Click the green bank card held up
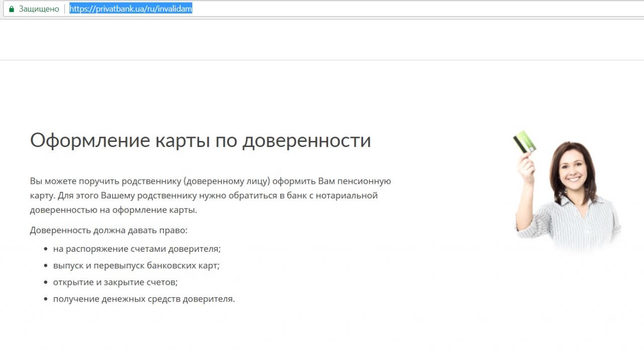Viewport: 644px width, 351px height. click(x=524, y=143)
